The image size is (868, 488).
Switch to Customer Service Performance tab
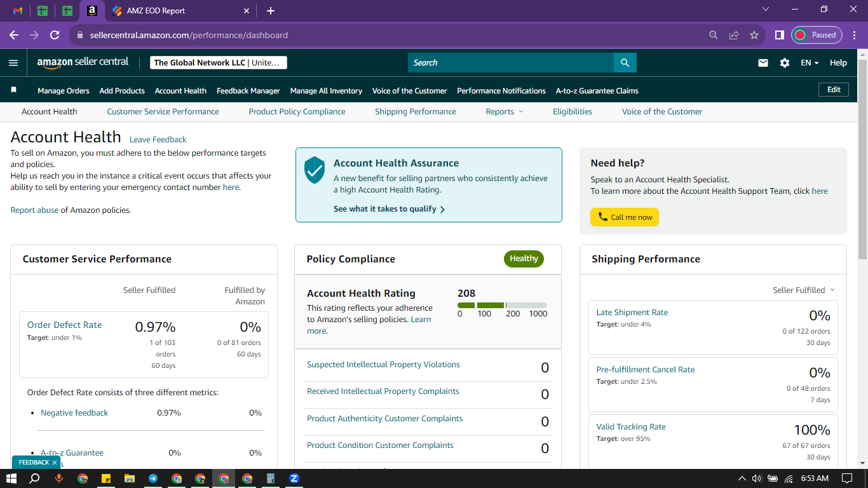(x=163, y=111)
